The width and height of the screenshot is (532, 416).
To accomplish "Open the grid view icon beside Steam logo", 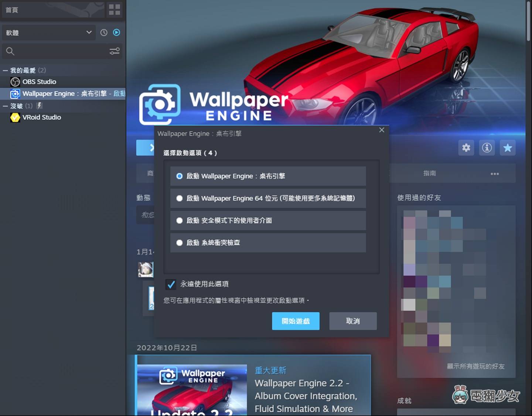I will pyautogui.click(x=114, y=10).
